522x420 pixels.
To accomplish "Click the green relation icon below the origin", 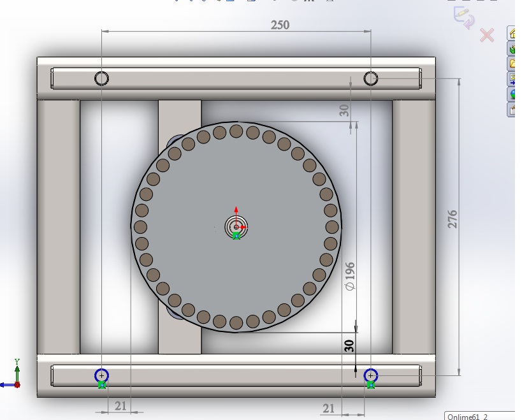I will (x=236, y=236).
